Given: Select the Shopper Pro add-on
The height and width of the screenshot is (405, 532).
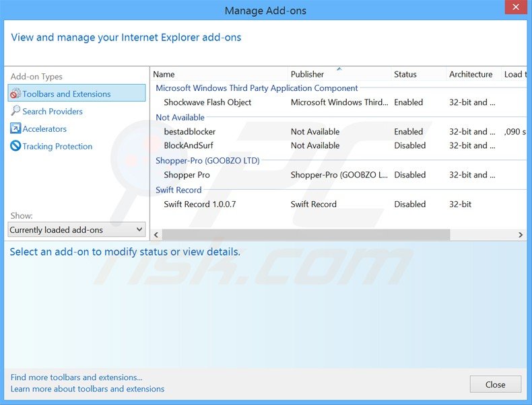Looking at the screenshot, I should tap(187, 175).
